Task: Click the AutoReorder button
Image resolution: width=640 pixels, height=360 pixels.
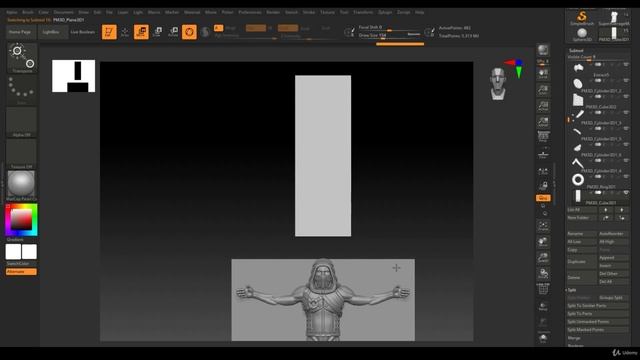Action: tap(613, 234)
